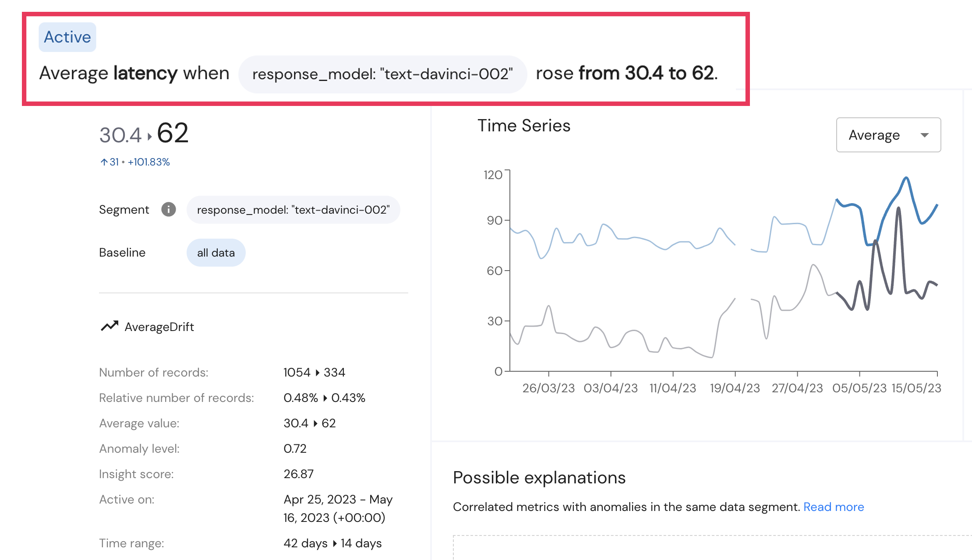
Task: Click the Anomaly level value 0.72
Action: pyautogui.click(x=295, y=448)
